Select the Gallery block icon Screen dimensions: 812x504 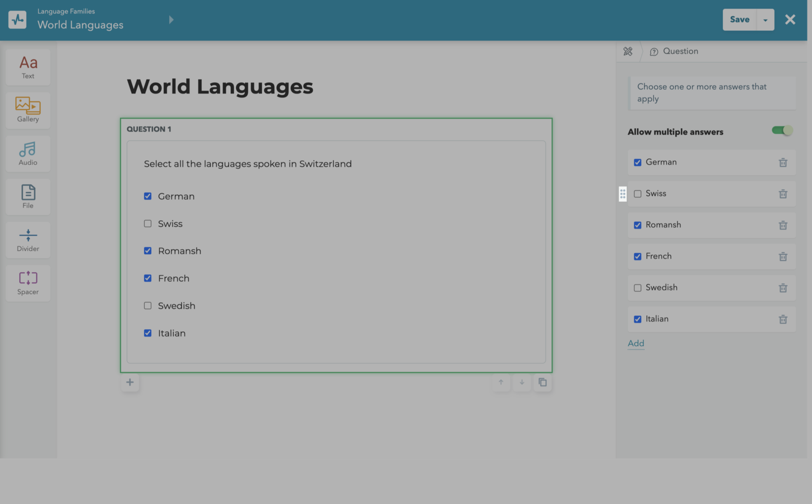pyautogui.click(x=28, y=110)
